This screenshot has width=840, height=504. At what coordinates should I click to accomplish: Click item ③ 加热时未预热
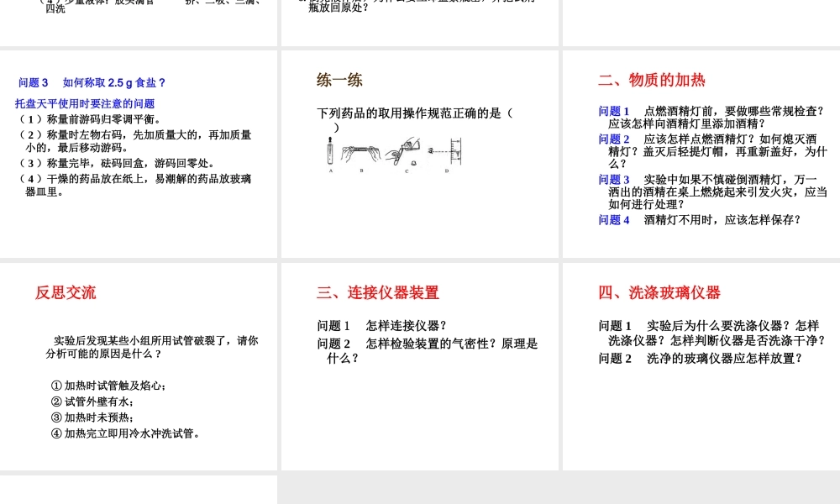92,417
